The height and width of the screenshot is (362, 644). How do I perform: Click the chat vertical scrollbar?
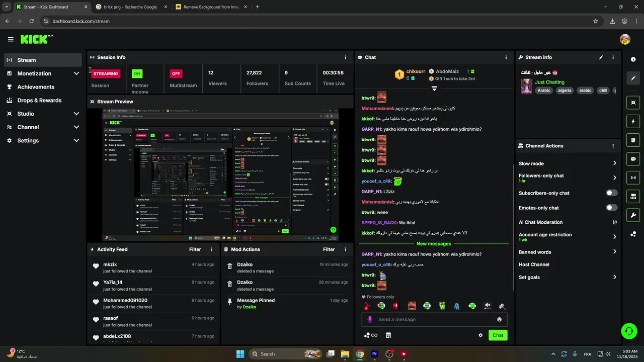point(513,226)
